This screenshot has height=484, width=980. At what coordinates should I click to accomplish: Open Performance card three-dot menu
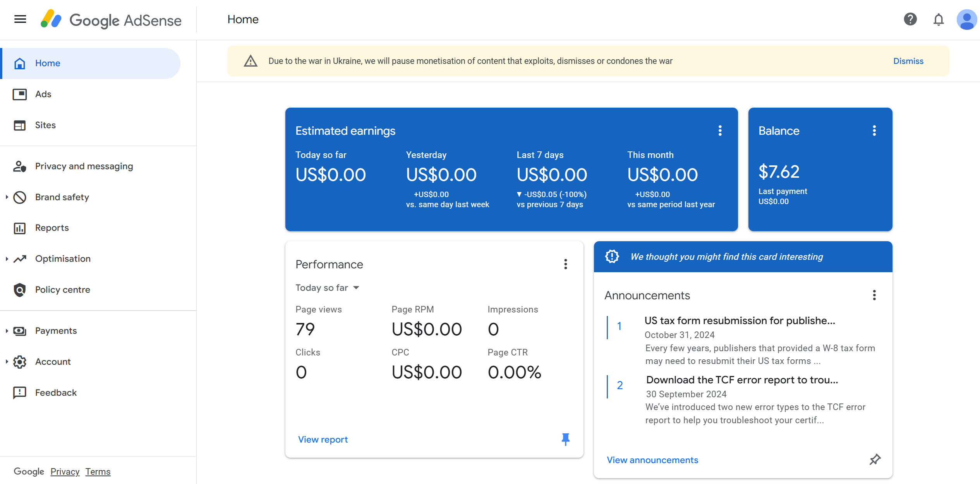tap(565, 264)
